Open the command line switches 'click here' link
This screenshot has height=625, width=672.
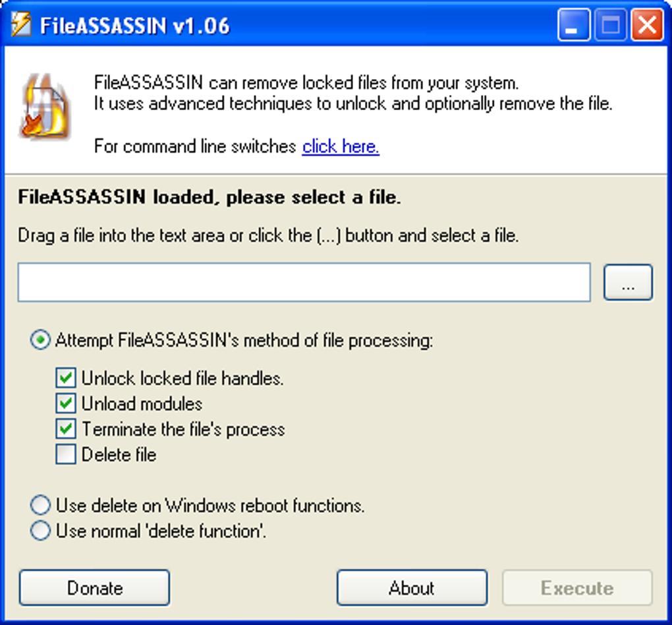tap(341, 147)
